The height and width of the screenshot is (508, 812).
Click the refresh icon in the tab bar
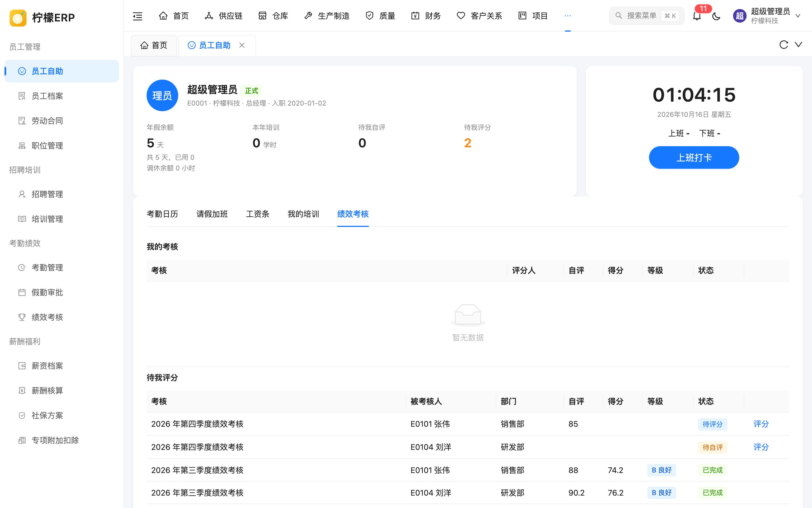coord(784,45)
